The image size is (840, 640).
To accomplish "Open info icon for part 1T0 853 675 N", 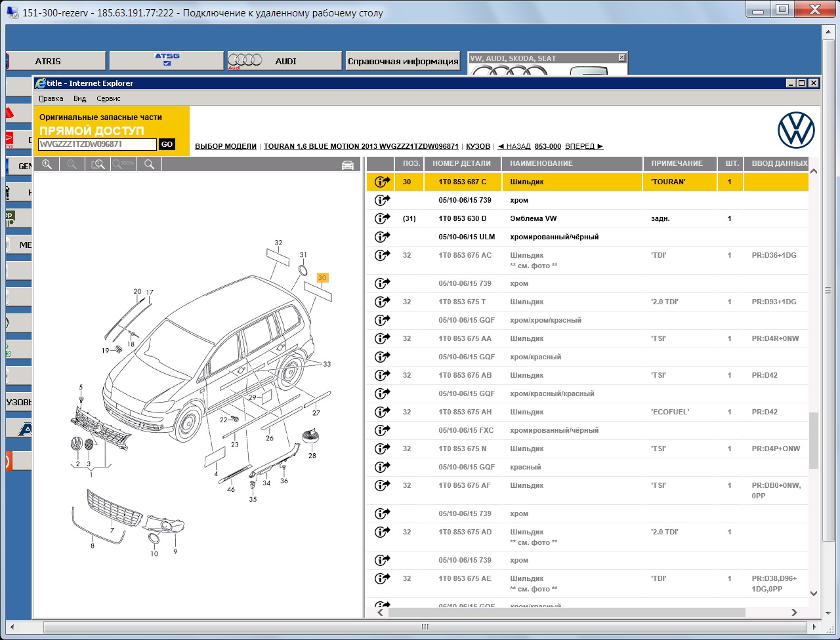I will tap(382, 449).
